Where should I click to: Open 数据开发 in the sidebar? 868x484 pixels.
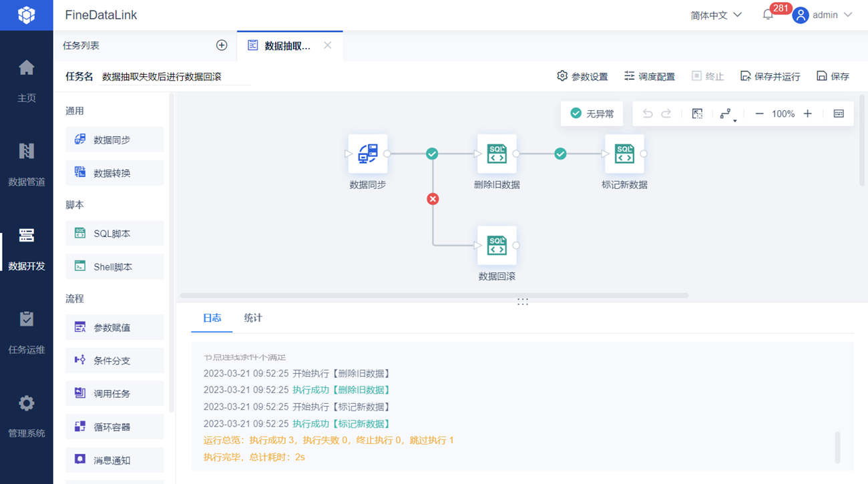tap(27, 248)
